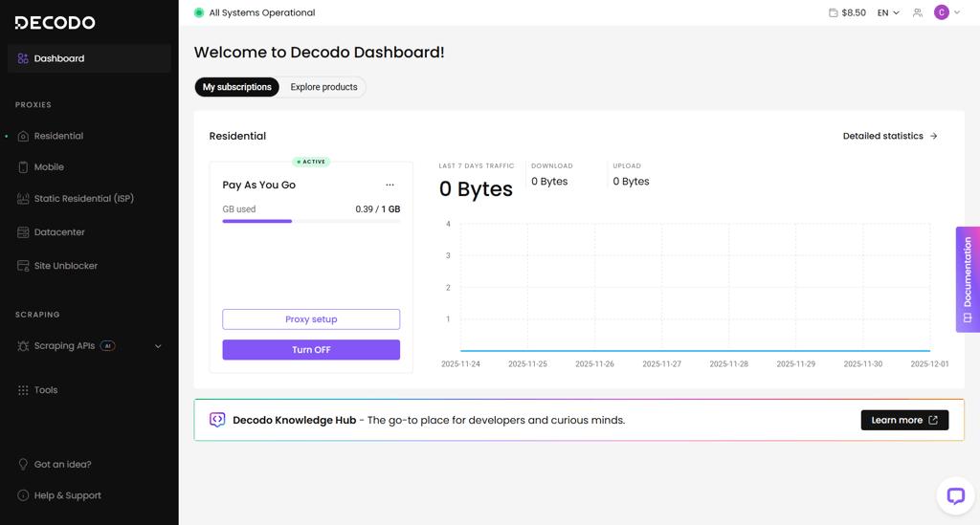Click the GB used progress bar

311,221
